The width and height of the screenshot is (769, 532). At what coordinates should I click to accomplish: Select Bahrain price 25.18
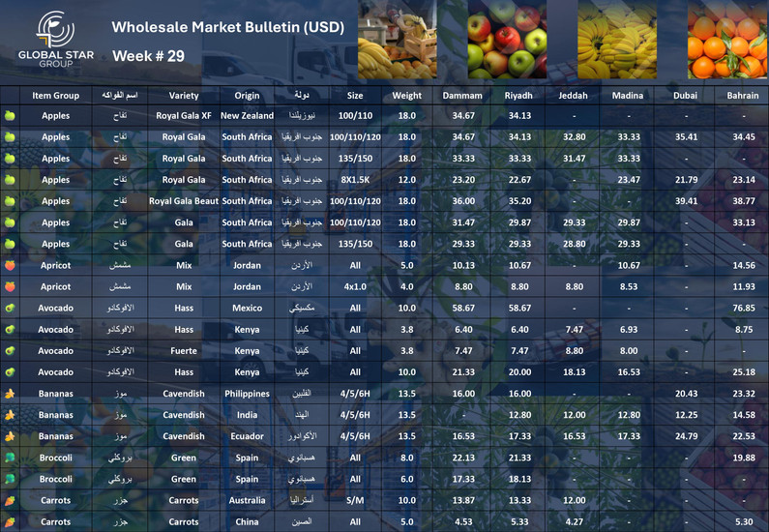click(744, 372)
